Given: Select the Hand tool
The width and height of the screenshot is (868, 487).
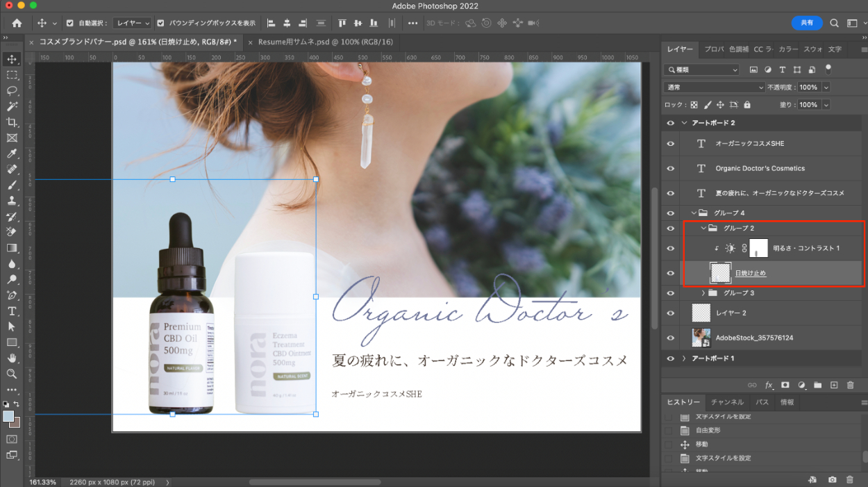Looking at the screenshot, I should click(x=12, y=358).
